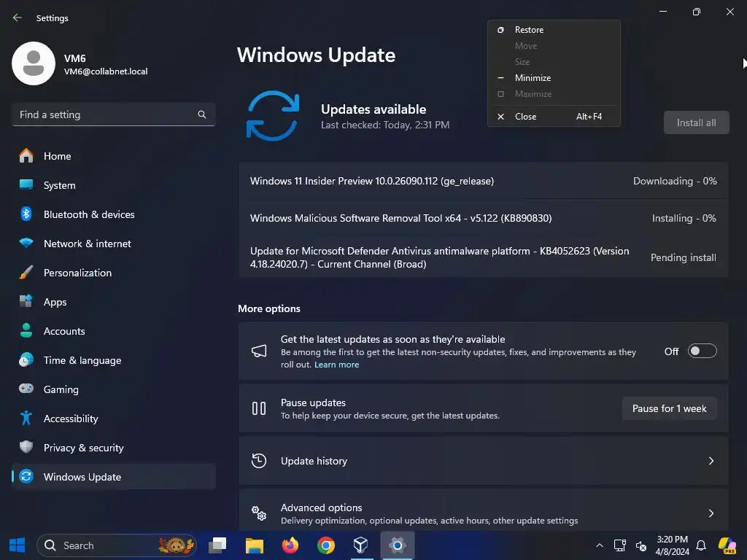Open the notification bell in the tray

701,545
